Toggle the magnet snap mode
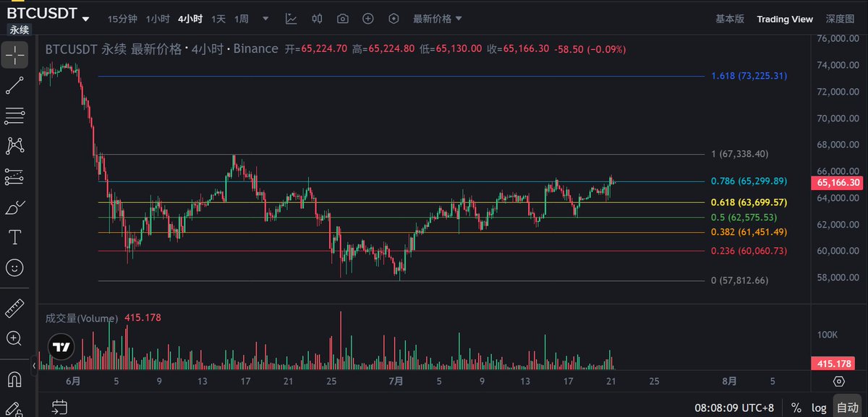The height and width of the screenshot is (417, 868). 14,379
